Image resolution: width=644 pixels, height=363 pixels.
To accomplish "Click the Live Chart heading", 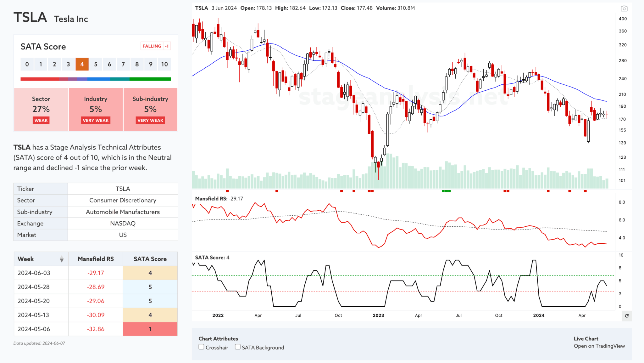I will 586,339.
